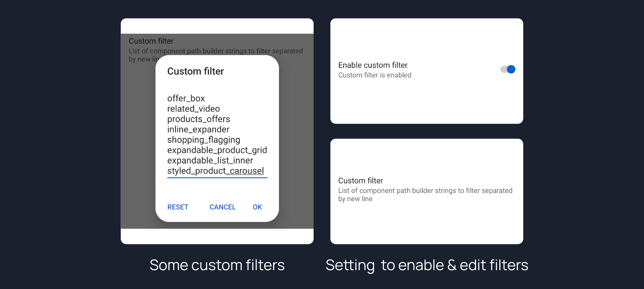The width and height of the screenshot is (644, 289).
Task: Place cursor on the related_video line
Action: point(194,109)
